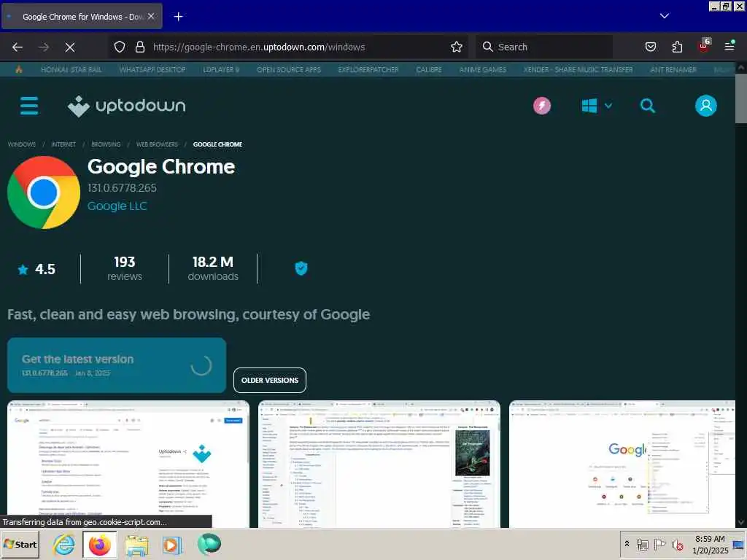Select the Windows platform icon
Screen dimensions: 747x560
click(x=589, y=106)
